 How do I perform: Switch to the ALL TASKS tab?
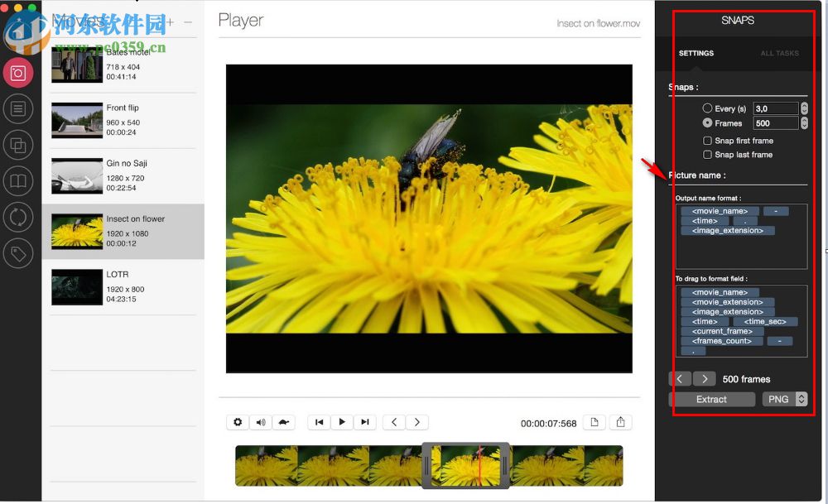[x=779, y=53]
